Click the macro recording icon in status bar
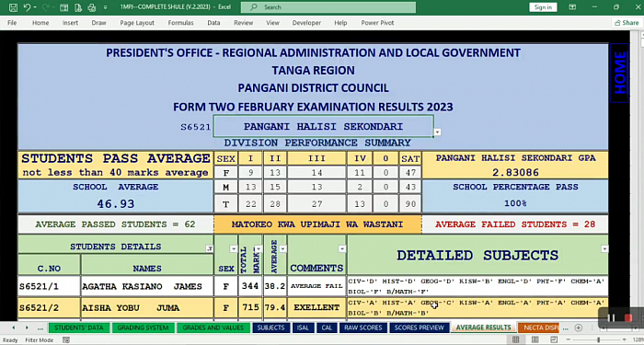This screenshot has height=345, width=644. point(65,340)
